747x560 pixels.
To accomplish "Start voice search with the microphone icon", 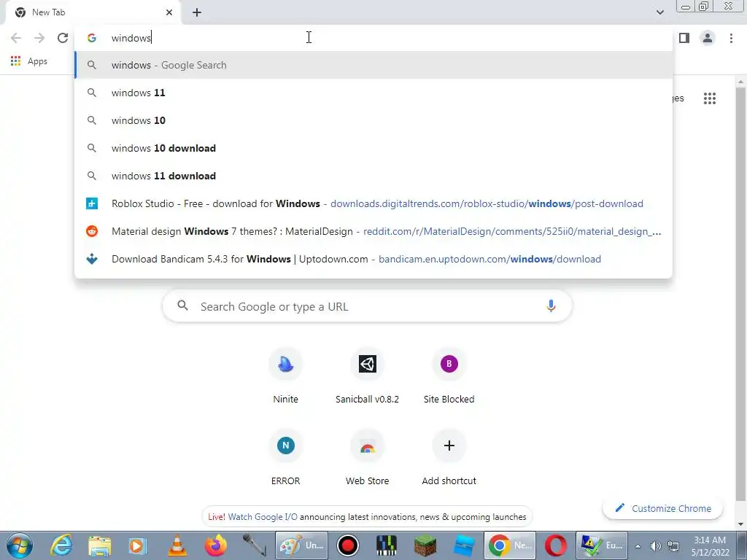I will (x=551, y=306).
